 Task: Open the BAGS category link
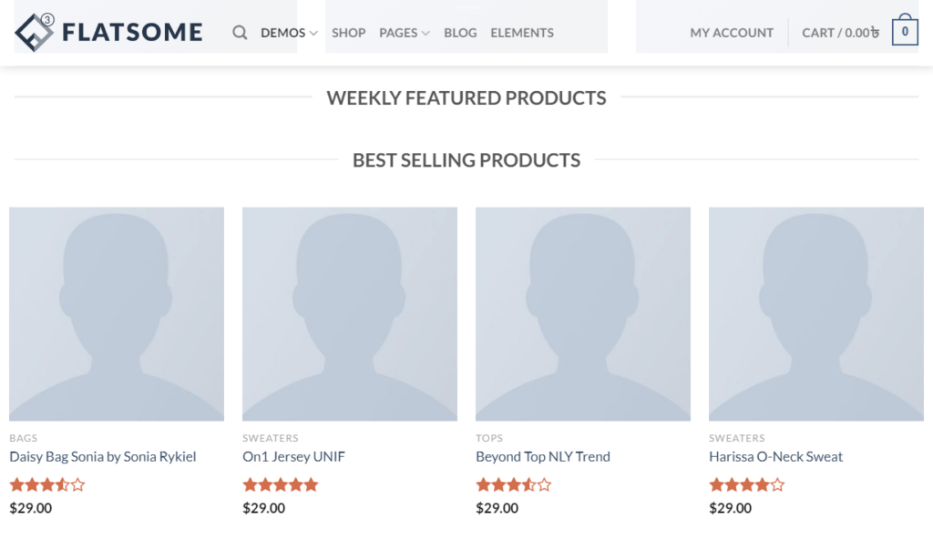[23, 438]
